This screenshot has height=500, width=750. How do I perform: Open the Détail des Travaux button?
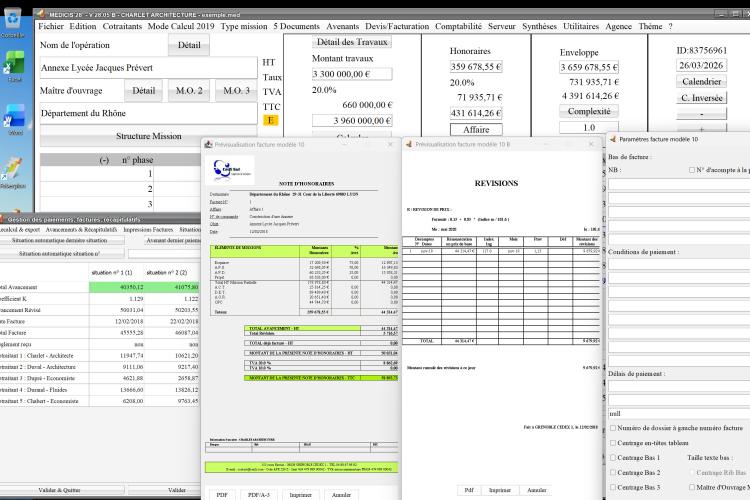point(352,42)
